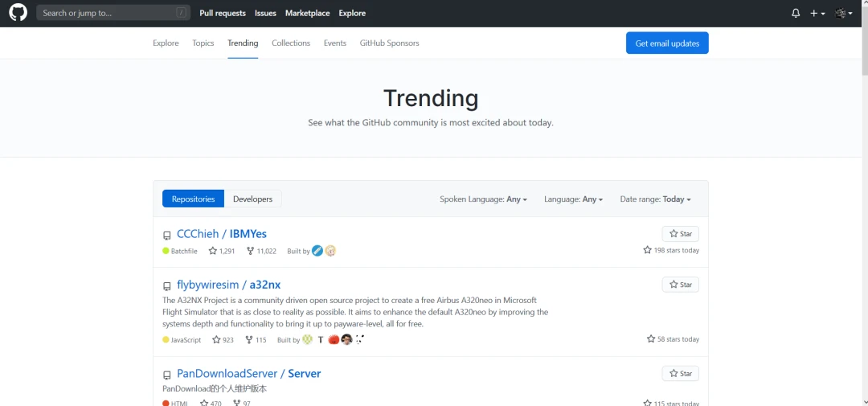Click first contributor avatar of IBMYes

tap(317, 251)
